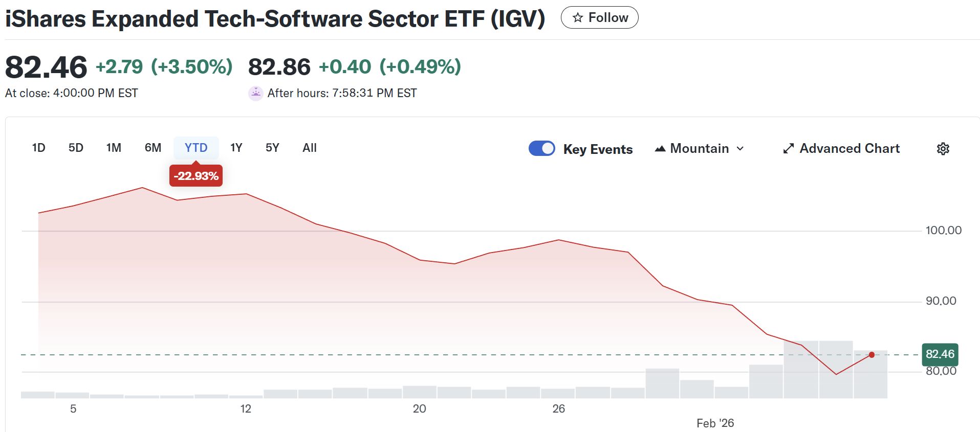The image size is (980, 432).
Task: Select the YTD range tab
Action: 196,148
